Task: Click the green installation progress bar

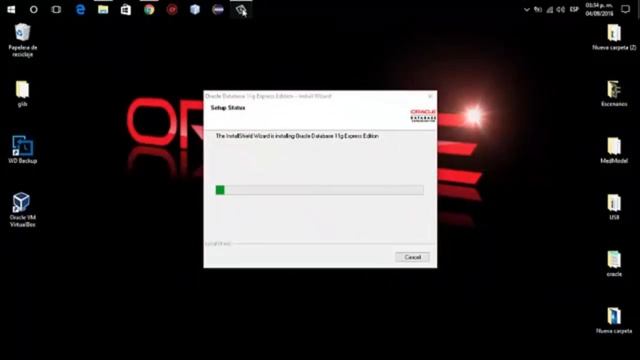Action: (320, 190)
